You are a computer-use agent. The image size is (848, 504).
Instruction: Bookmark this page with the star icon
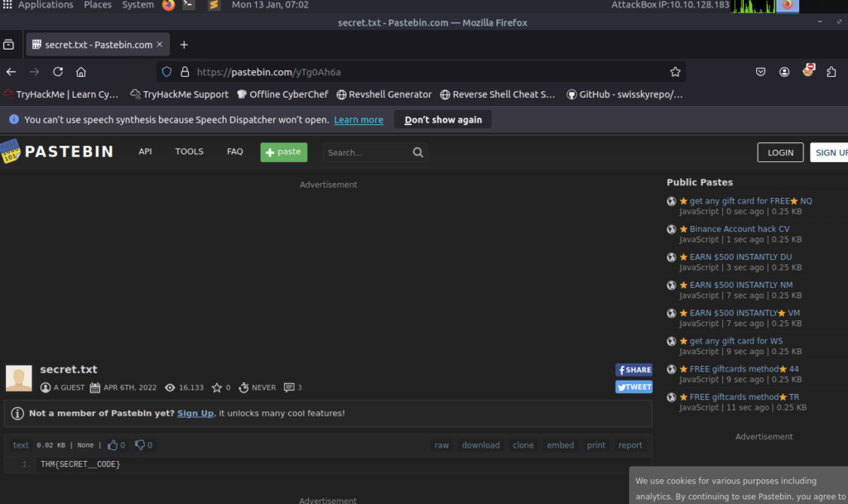pos(675,72)
